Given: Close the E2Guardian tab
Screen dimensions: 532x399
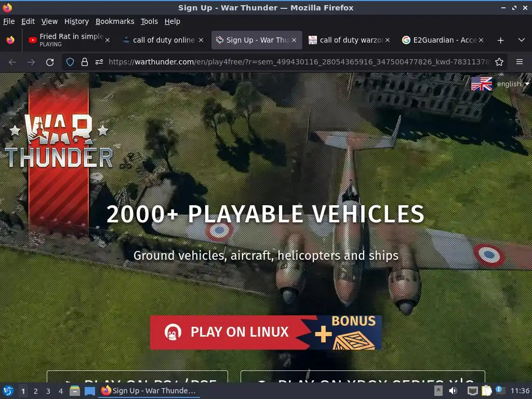Looking at the screenshot, I should (x=481, y=40).
